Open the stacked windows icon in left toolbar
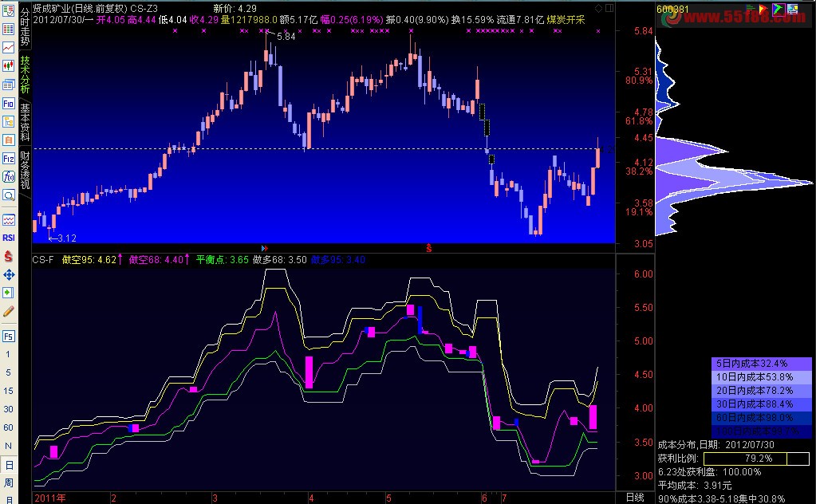Image resolution: width=816 pixels, height=504 pixels. [x=8, y=85]
